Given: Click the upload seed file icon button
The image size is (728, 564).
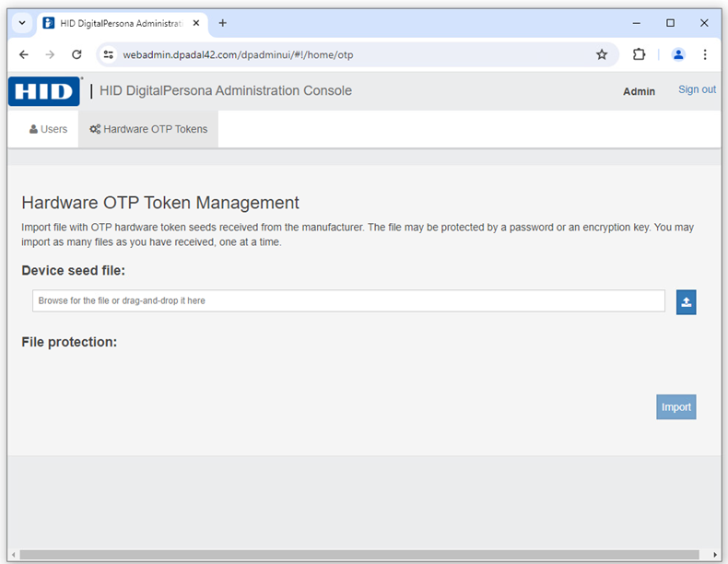Looking at the screenshot, I should (x=686, y=302).
